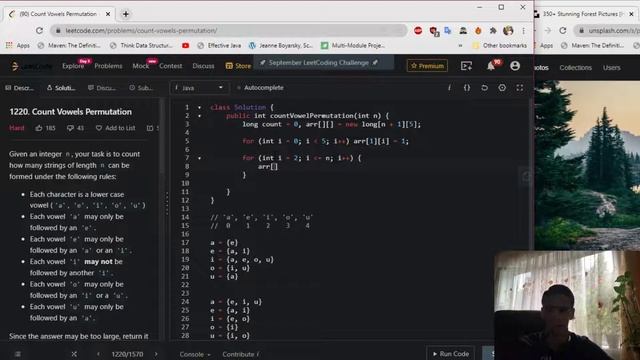Image resolution: width=640 pixels, height=360 pixels.
Task: Open the Jeanne Boyarsky bookmark
Action: click(x=281, y=45)
